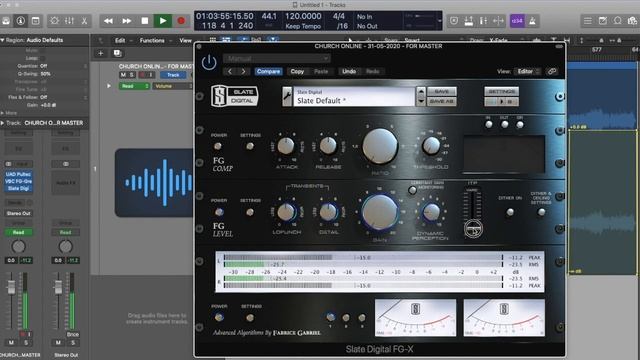Screen dimensions: 640x360
Task: Open the media Browsers icon
Action: tap(632, 21)
